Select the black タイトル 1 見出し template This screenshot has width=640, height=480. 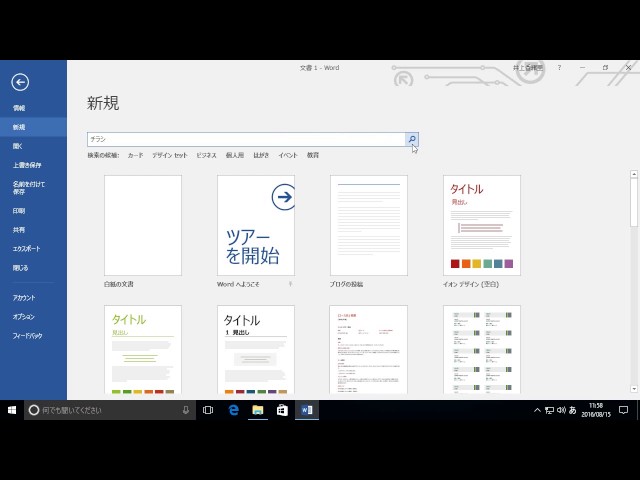point(256,349)
